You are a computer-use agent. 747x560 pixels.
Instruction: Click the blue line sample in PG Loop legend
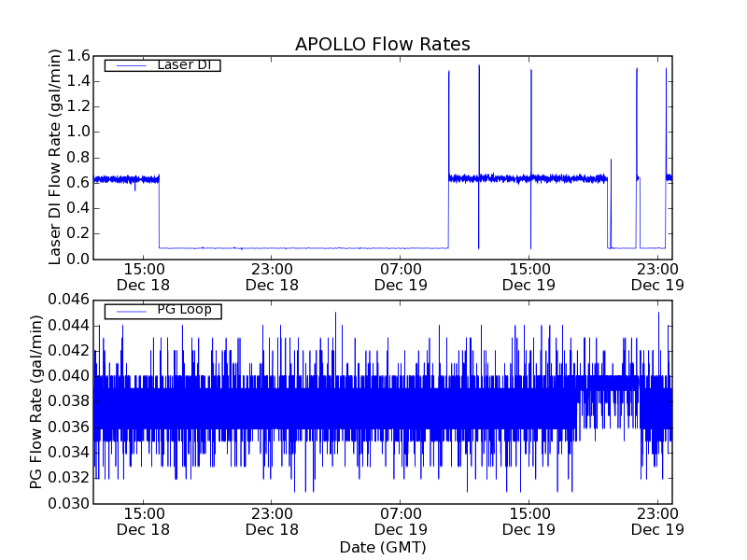pyautogui.click(x=128, y=310)
